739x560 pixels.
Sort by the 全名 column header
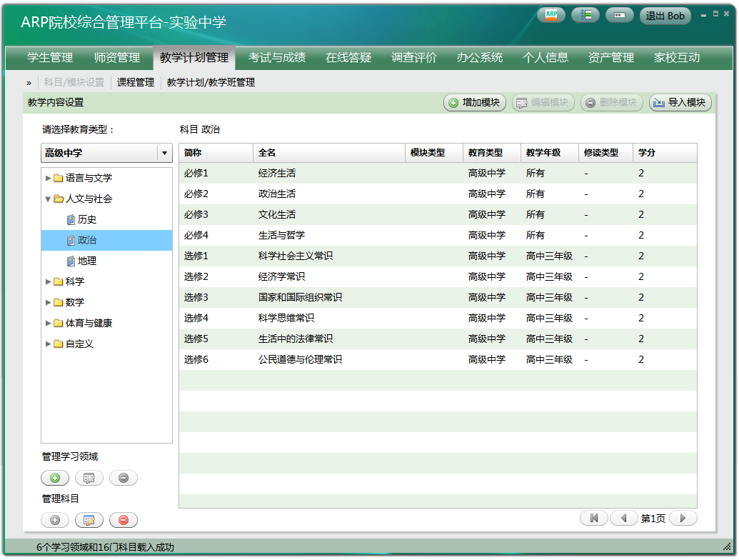(x=329, y=153)
